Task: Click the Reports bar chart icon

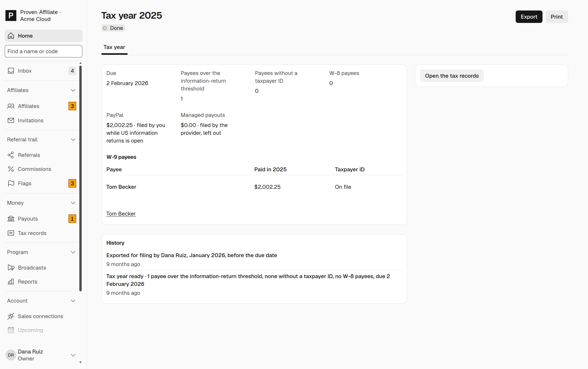Action: pyautogui.click(x=11, y=282)
